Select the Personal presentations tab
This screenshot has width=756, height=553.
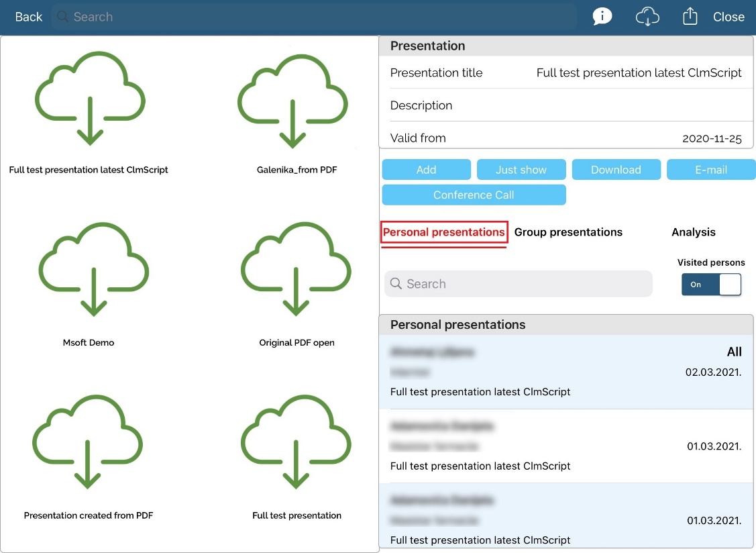[x=443, y=232]
